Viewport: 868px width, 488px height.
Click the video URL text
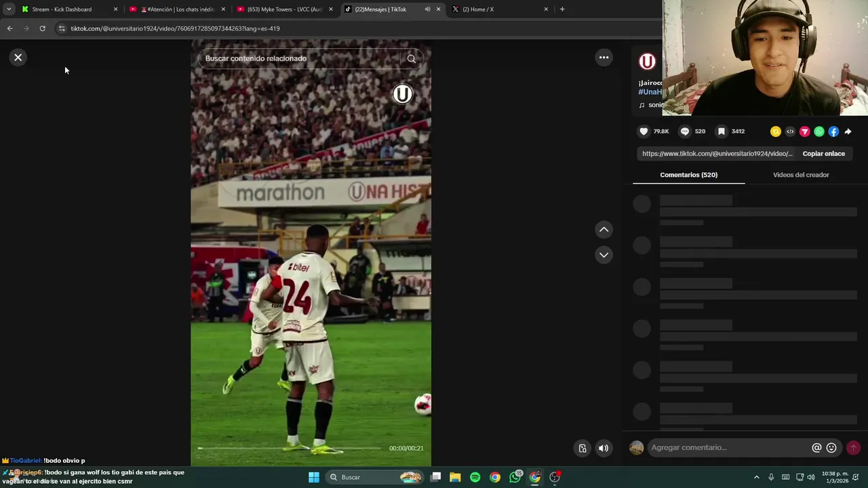click(x=717, y=154)
